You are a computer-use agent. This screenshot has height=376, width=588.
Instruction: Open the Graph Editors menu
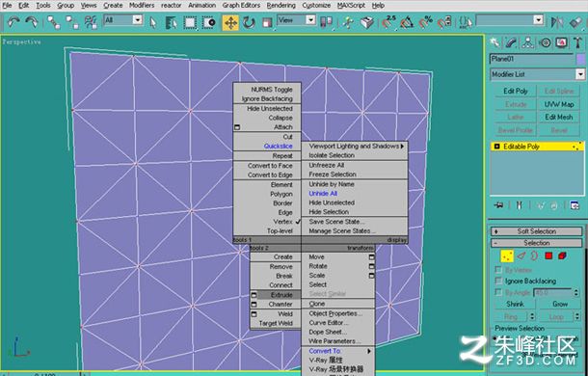pos(241,5)
